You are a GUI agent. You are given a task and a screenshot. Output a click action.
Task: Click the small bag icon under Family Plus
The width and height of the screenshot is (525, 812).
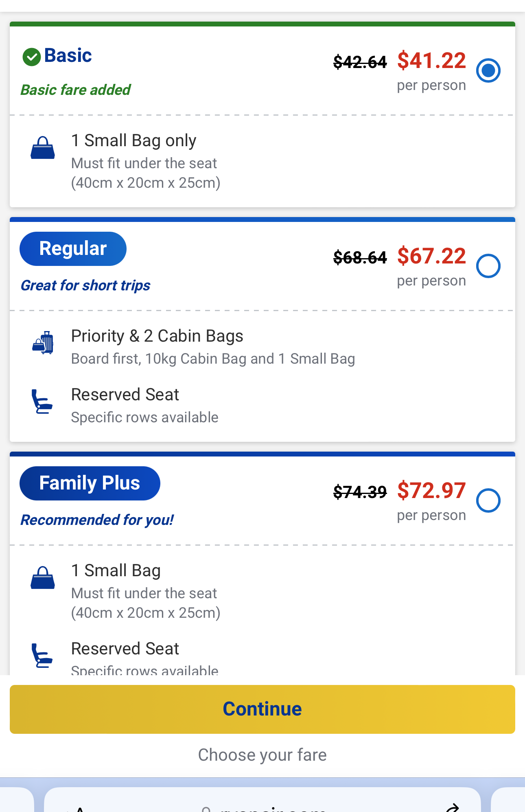(x=43, y=578)
